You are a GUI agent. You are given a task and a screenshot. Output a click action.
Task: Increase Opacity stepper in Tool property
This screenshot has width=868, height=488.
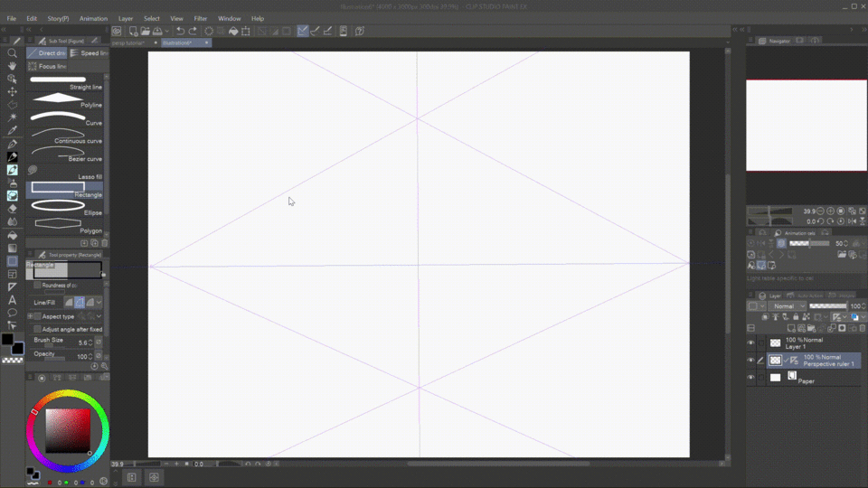[90, 354]
